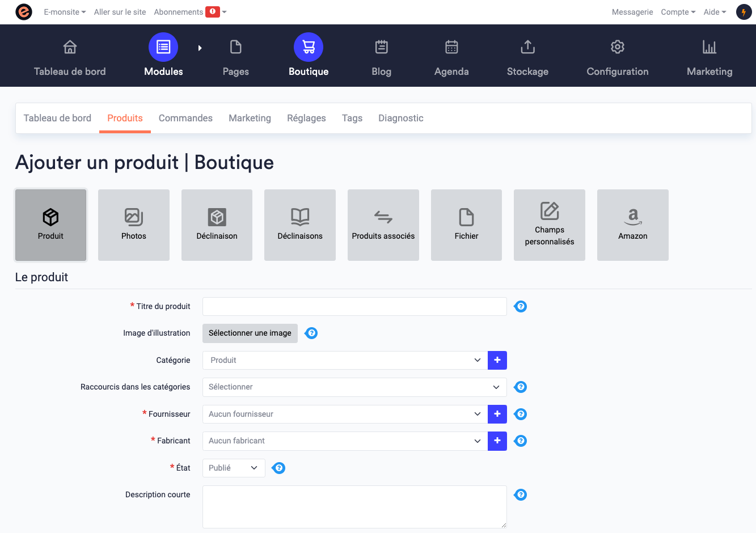Expand the E-monsite menu

tap(65, 12)
